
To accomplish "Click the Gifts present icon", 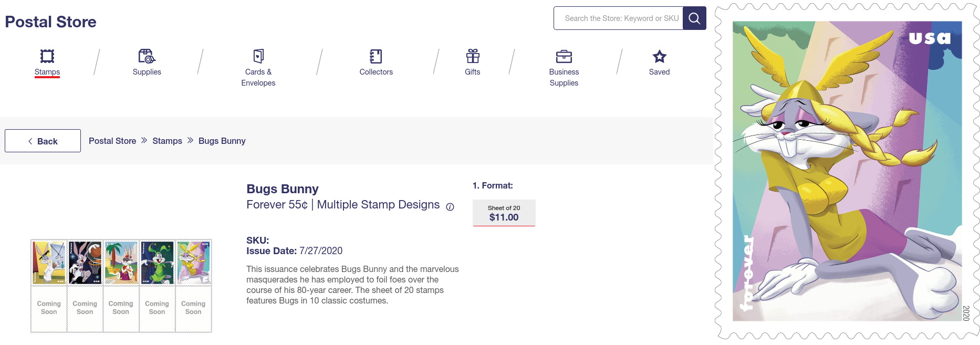I will coord(473,56).
